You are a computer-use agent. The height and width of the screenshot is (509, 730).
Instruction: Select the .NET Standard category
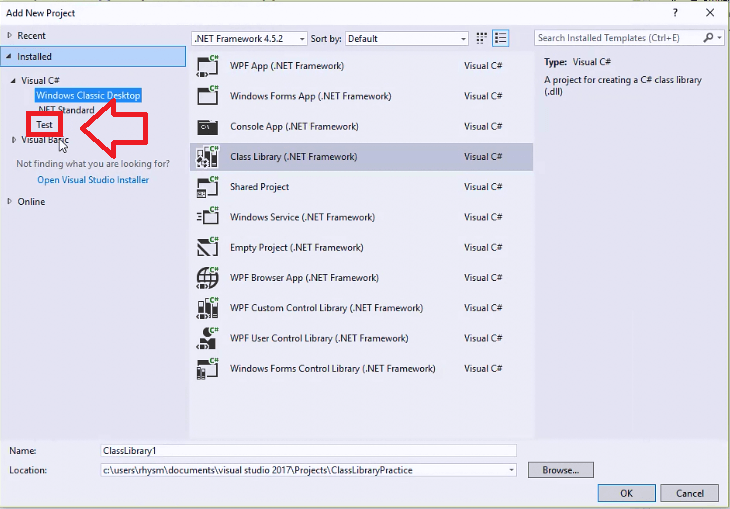[66, 110]
